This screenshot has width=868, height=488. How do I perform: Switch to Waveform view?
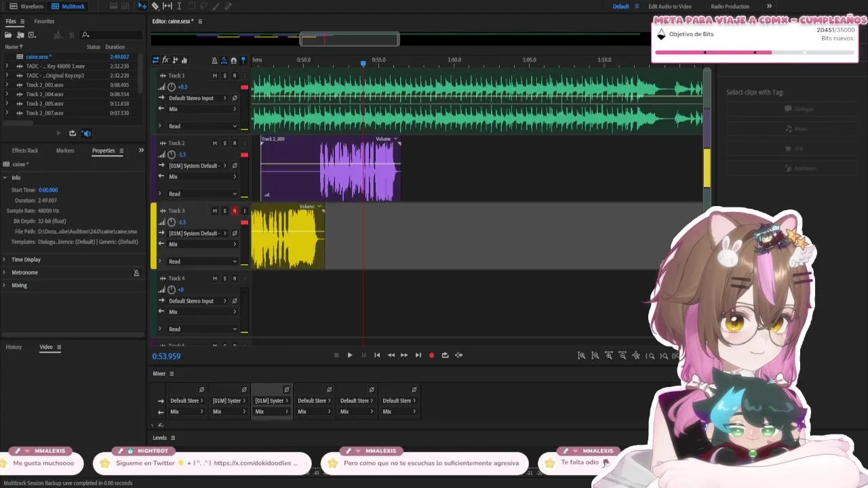26,6
